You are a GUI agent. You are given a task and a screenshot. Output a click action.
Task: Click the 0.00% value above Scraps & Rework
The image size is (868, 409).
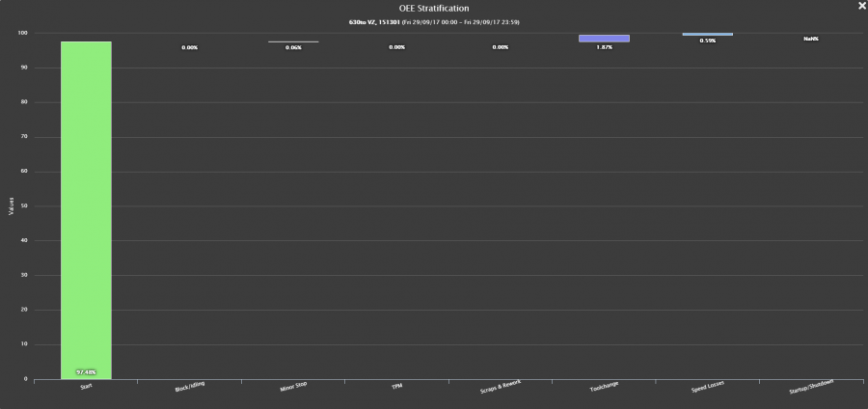point(501,47)
